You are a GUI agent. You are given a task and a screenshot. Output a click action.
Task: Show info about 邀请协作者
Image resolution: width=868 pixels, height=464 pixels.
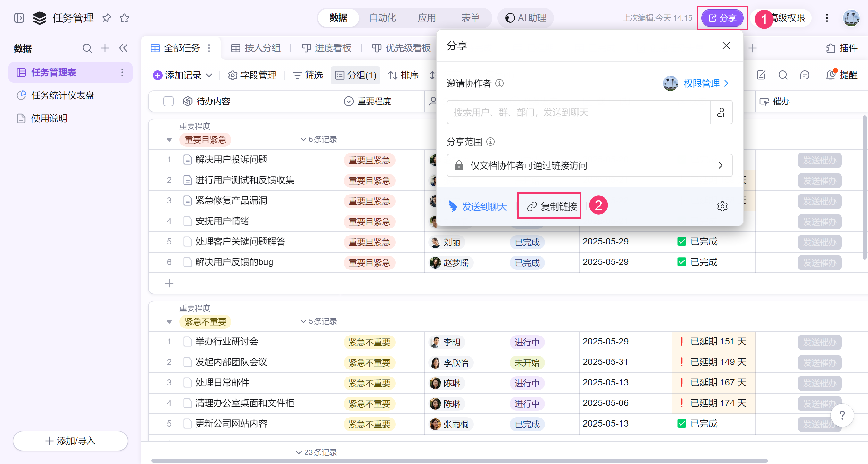(x=499, y=83)
